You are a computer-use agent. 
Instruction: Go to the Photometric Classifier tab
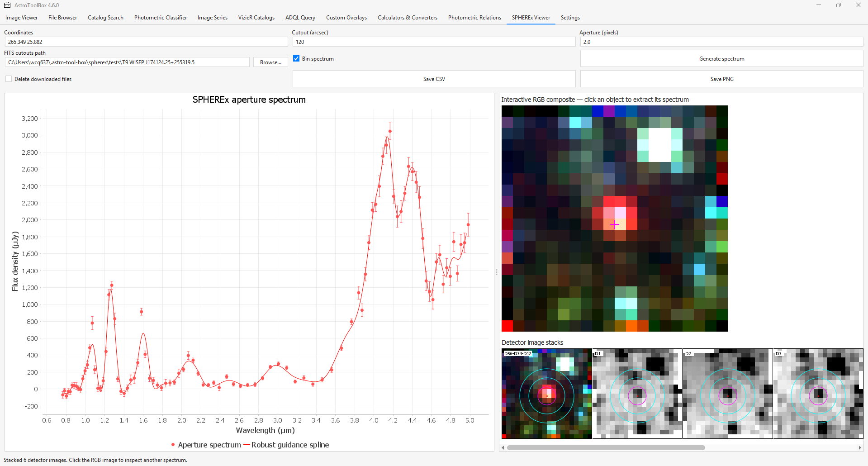(161, 18)
